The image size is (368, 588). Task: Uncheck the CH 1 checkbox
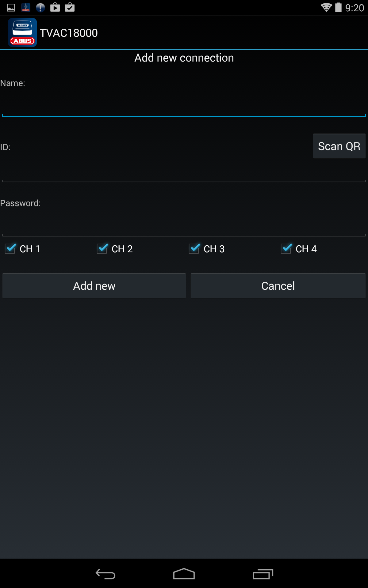pos(10,248)
